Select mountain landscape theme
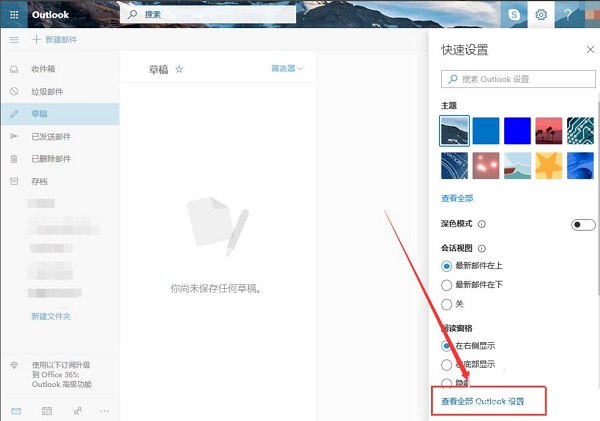 click(455, 131)
